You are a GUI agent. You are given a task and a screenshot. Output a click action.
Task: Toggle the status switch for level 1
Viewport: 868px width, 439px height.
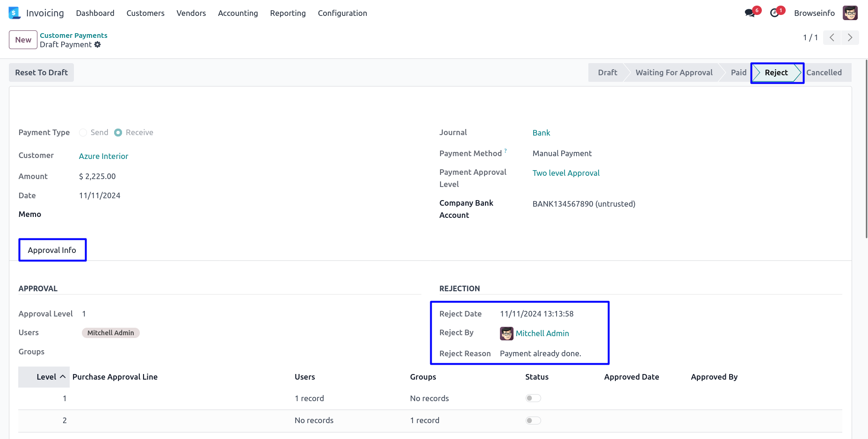[x=533, y=398]
